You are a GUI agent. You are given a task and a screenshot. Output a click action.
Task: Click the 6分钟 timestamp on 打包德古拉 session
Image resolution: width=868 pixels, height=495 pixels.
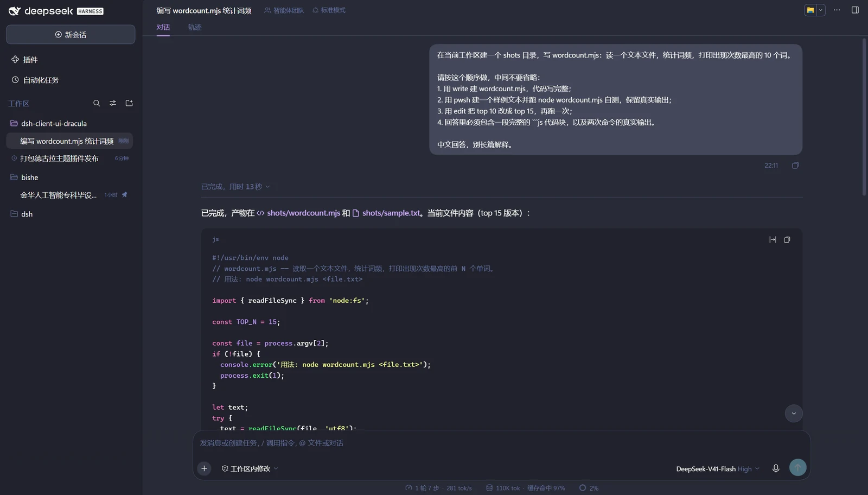click(122, 158)
